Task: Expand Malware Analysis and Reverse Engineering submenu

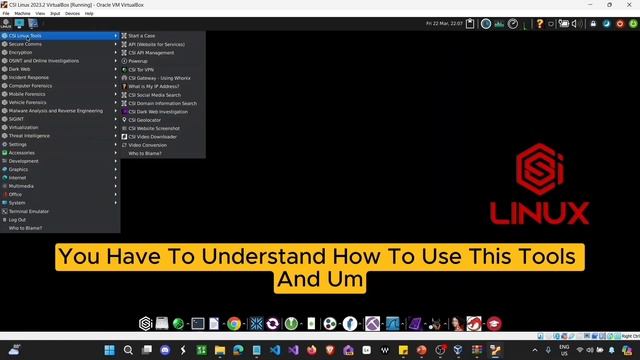Action: 60,111
